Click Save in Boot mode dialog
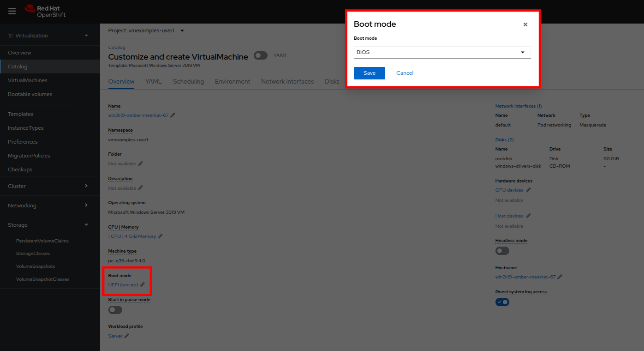The image size is (644, 351). click(369, 73)
